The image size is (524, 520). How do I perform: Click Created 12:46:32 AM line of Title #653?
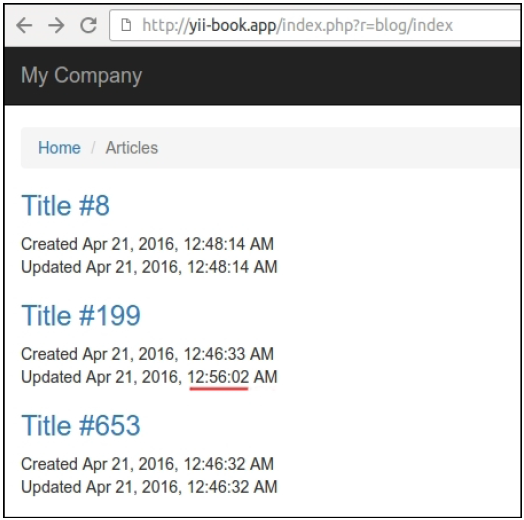pos(147,464)
